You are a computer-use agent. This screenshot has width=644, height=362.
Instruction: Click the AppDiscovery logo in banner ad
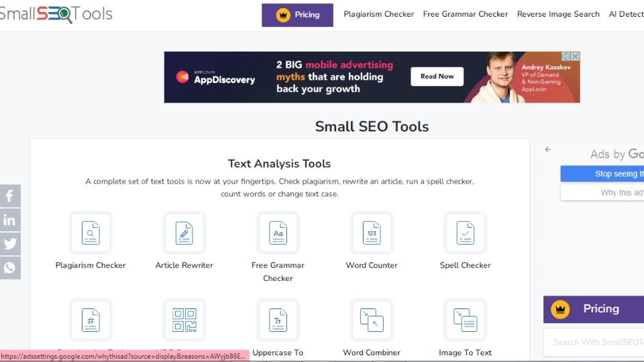215,77
